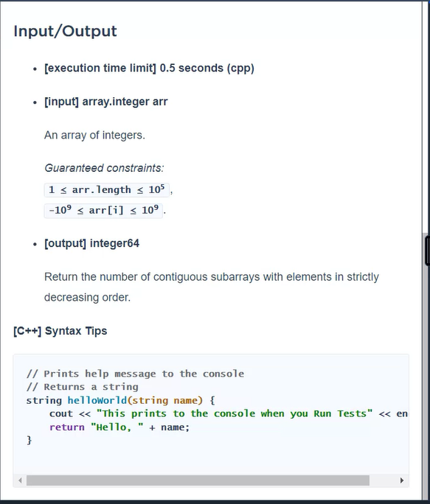Click the code block's left scroll arrow

20,480
